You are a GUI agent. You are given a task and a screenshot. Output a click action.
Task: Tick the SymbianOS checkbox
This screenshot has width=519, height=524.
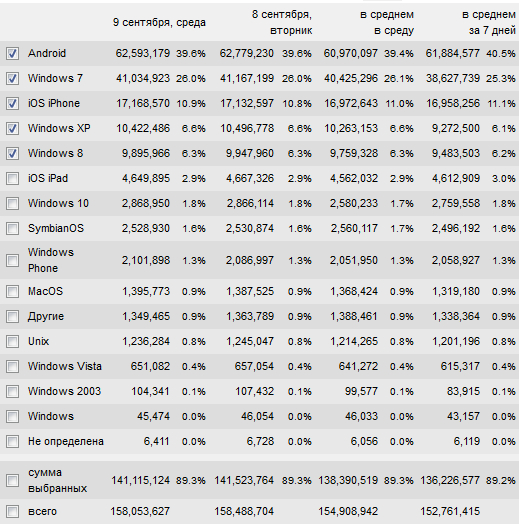point(12,229)
